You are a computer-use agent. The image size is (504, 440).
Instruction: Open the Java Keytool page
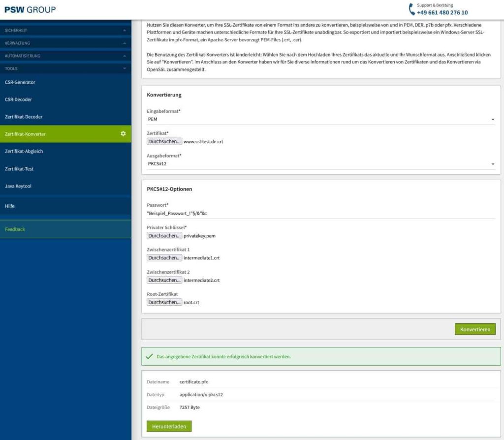pos(20,186)
